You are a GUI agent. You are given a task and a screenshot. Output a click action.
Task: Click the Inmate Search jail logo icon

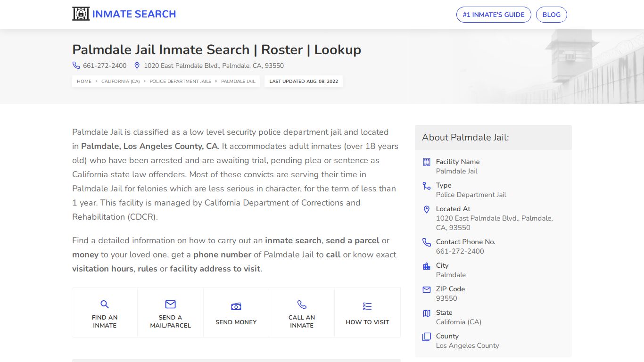[x=81, y=14]
